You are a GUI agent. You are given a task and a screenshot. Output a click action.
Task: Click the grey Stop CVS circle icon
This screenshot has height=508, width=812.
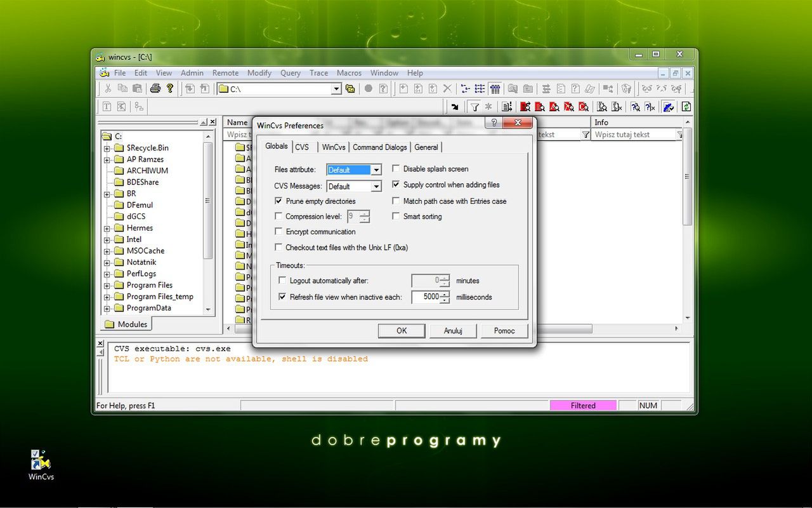(x=368, y=89)
